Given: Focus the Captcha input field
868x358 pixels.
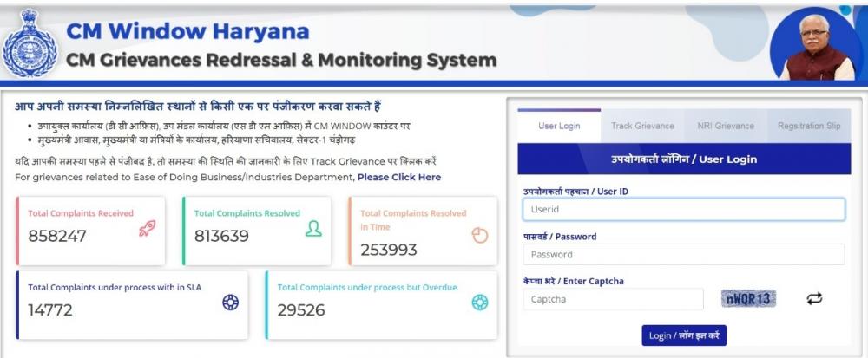Looking at the screenshot, I should [x=614, y=299].
